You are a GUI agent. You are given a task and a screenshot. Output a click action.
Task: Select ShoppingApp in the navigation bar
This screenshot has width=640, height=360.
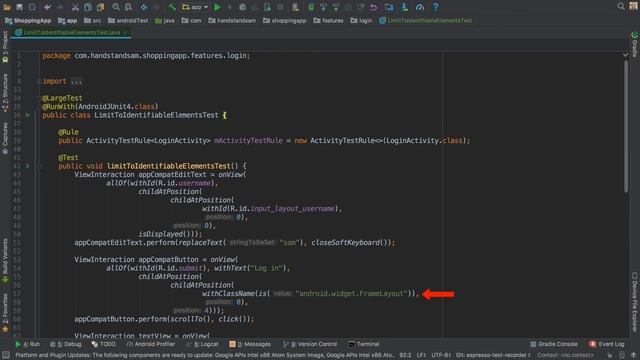coord(28,20)
